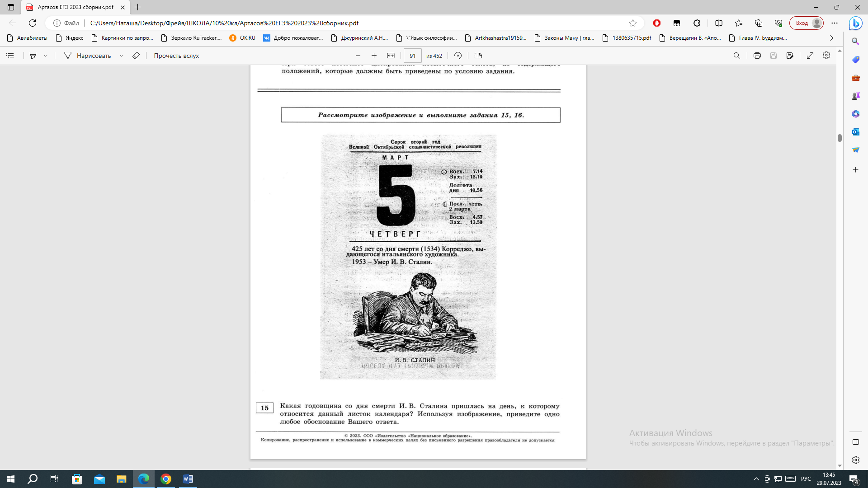Start Прочесть вслух read aloud
868x488 pixels.
pos(176,56)
